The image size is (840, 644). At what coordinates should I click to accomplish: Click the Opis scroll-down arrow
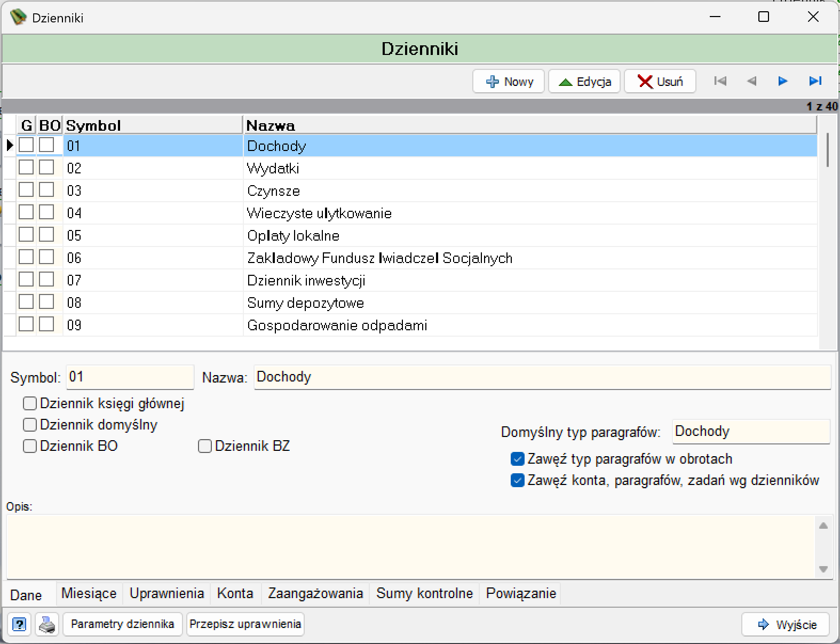[x=823, y=569]
